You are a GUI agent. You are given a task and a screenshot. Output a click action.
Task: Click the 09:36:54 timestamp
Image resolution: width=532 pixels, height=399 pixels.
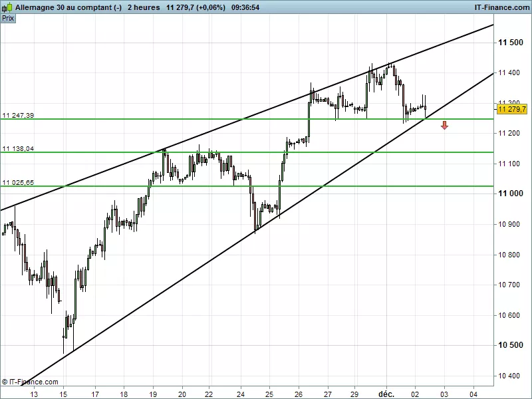pos(245,7)
